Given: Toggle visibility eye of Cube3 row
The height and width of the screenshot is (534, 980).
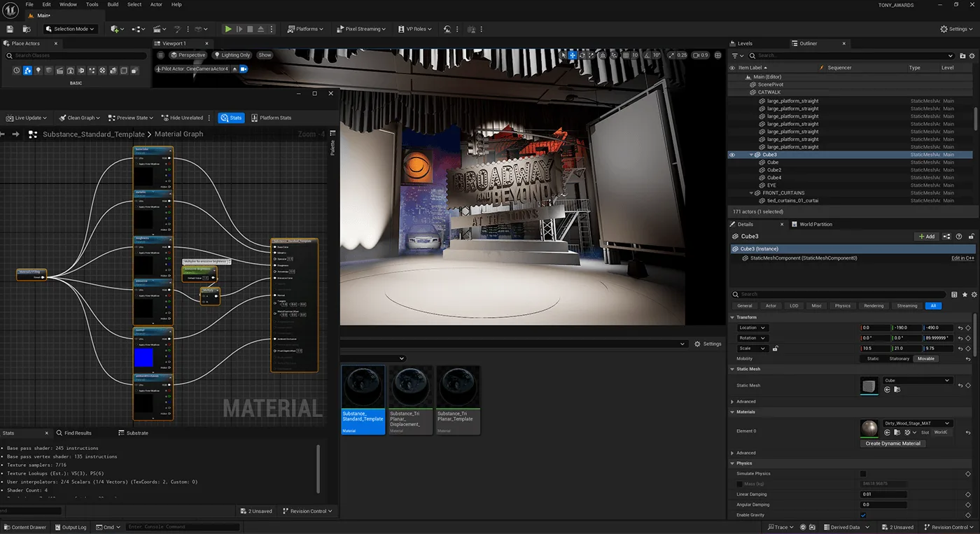Looking at the screenshot, I should click(732, 155).
